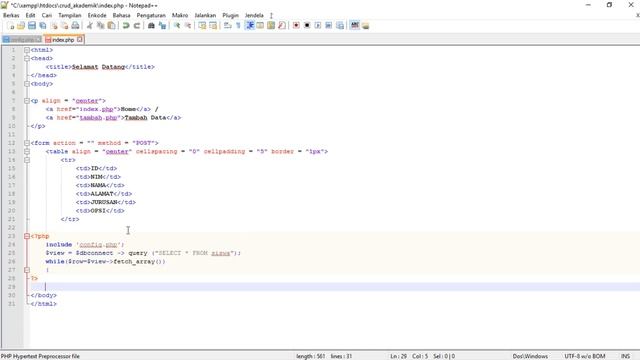The height and width of the screenshot is (360, 640).
Task: Place cursor on the include config.php line
Action: (x=84, y=245)
